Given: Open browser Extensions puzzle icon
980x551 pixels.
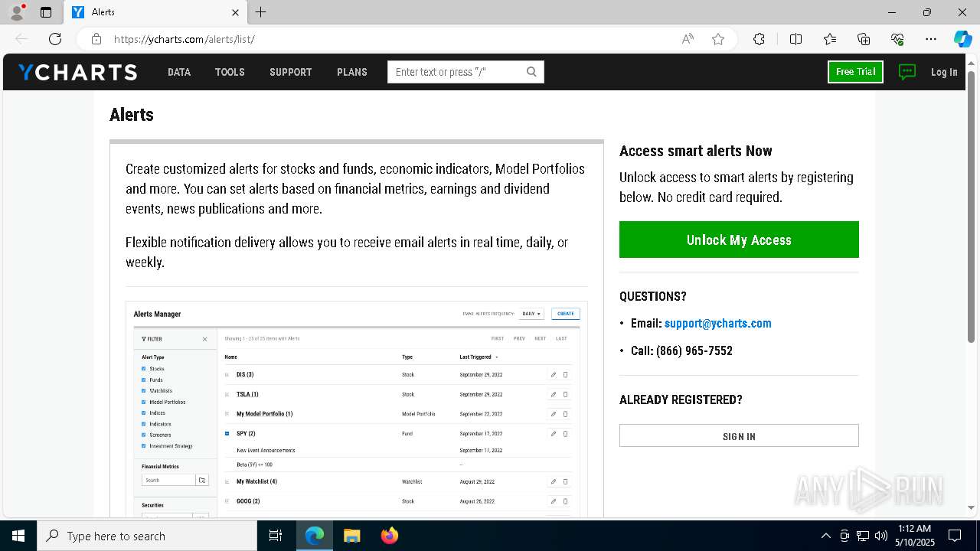Looking at the screenshot, I should coord(759,39).
